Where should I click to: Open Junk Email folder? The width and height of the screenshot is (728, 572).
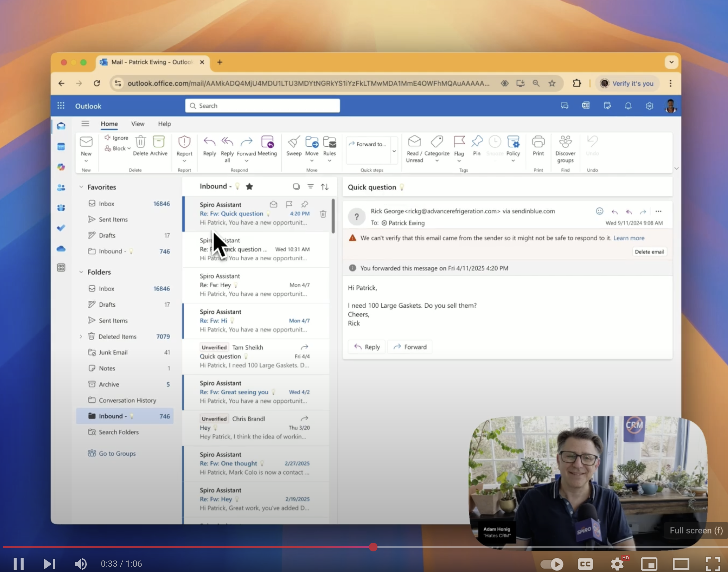125,352
